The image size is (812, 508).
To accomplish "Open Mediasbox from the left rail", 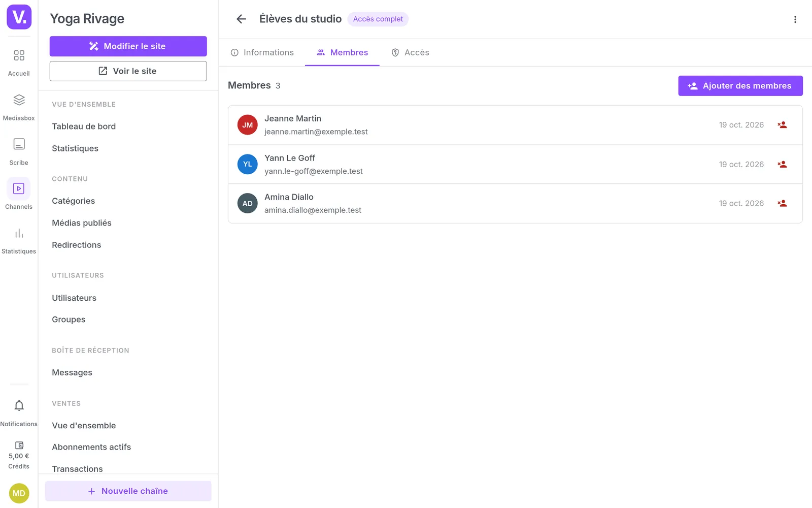I will (19, 107).
